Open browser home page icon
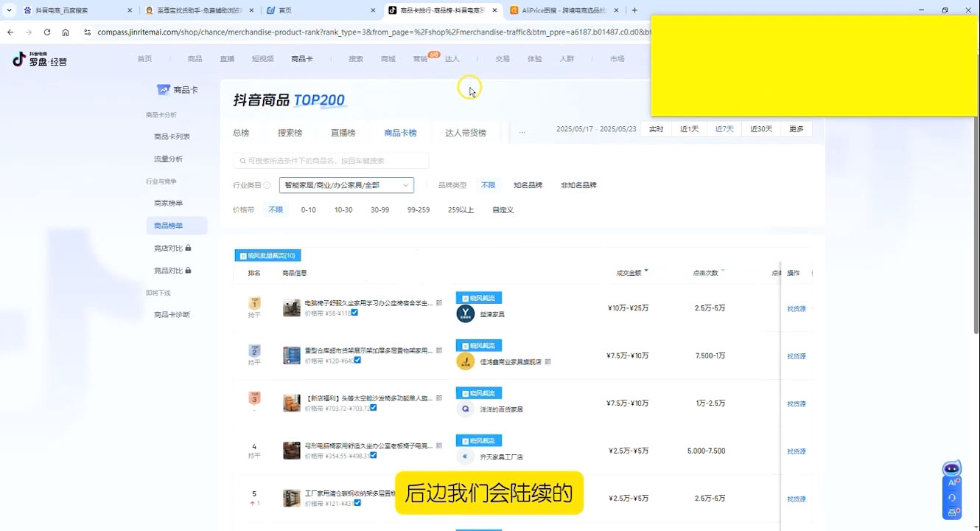This screenshot has width=980, height=531. 66,32
